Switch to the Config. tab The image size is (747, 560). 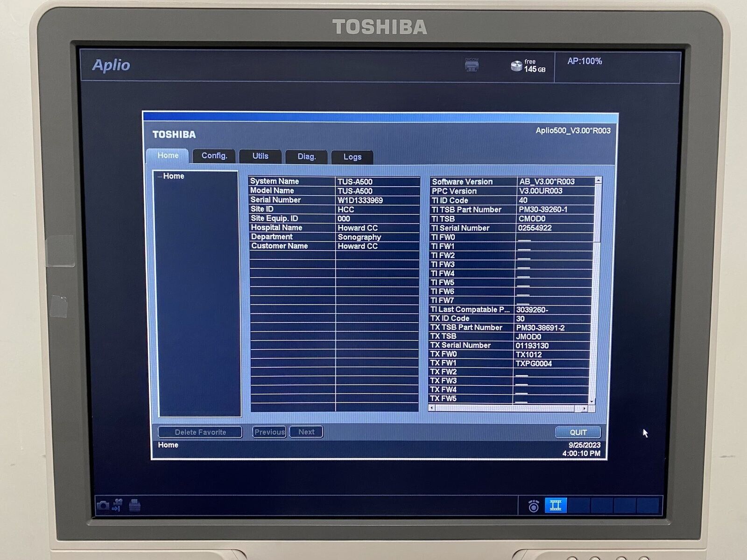click(x=214, y=156)
